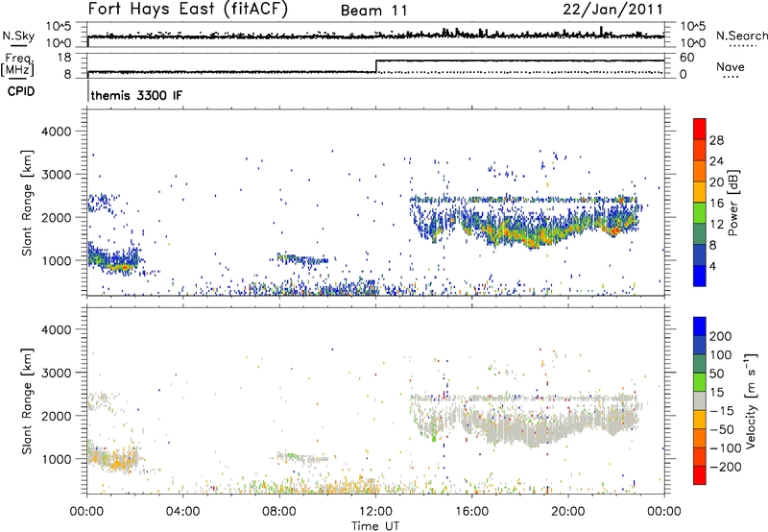Click the '10^5' label beside N.Sky

[x=59, y=27]
